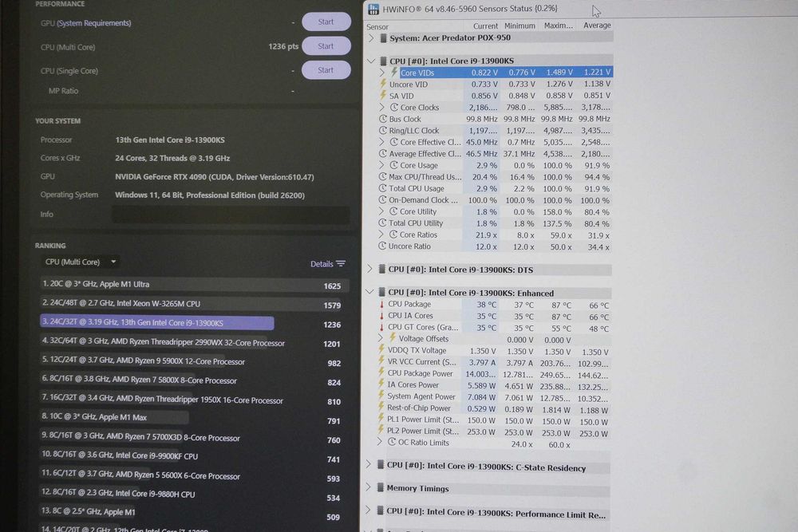798x532 pixels.
Task: Click the Current column header
Action: [x=485, y=26]
